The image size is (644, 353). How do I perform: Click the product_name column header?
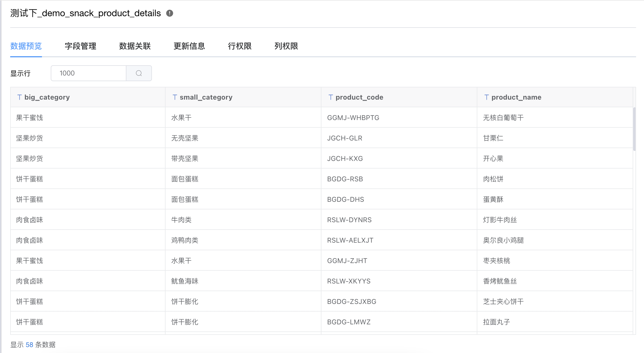click(516, 97)
